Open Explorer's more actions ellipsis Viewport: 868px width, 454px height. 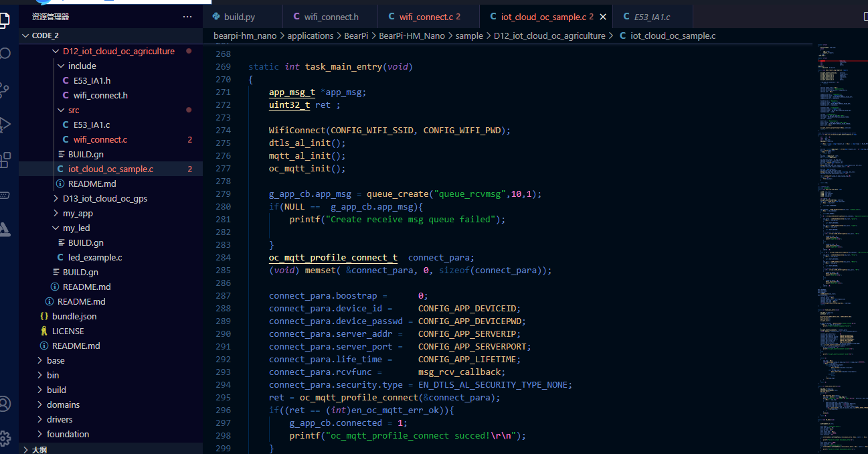(x=187, y=17)
